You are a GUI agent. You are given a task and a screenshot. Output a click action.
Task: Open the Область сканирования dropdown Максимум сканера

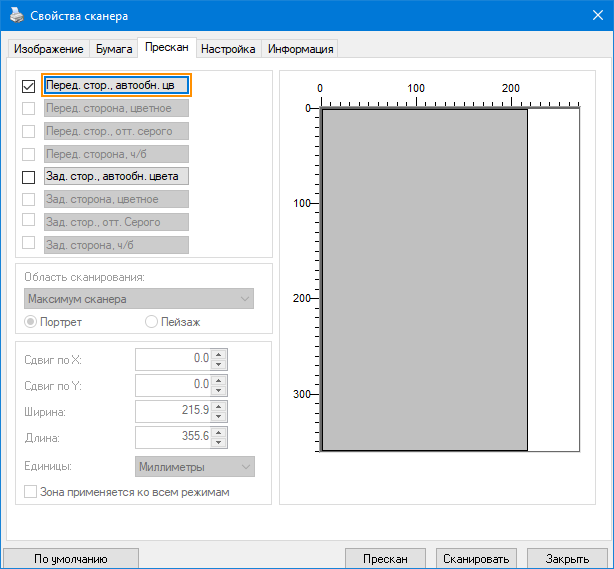[139, 299]
